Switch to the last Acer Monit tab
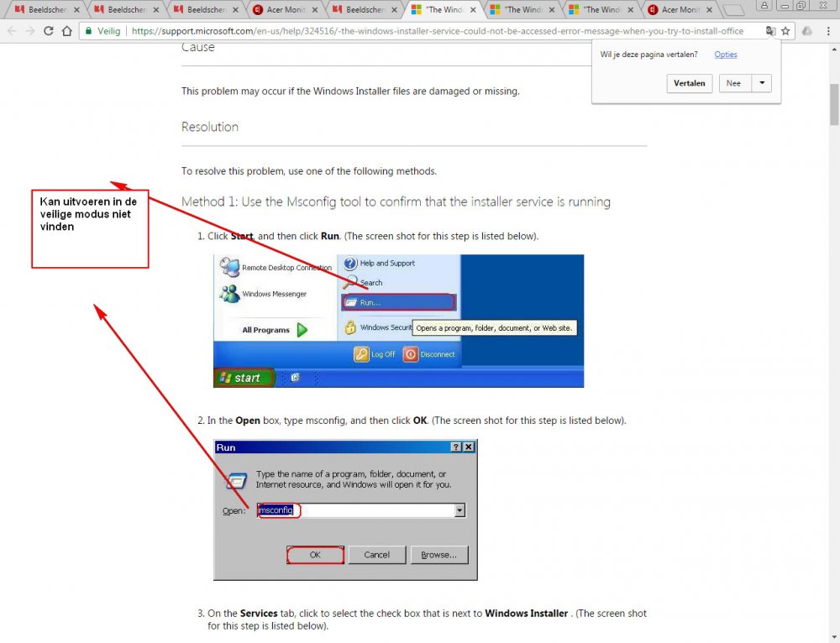The image size is (840, 643). (x=679, y=9)
